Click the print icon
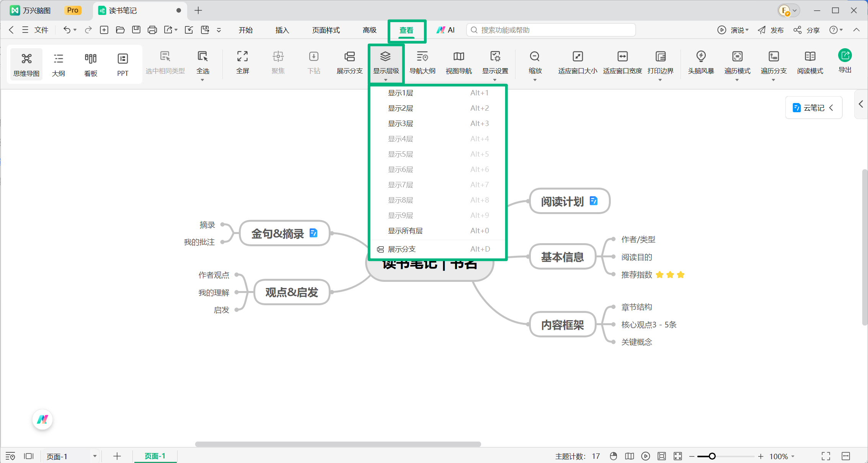 click(x=152, y=30)
